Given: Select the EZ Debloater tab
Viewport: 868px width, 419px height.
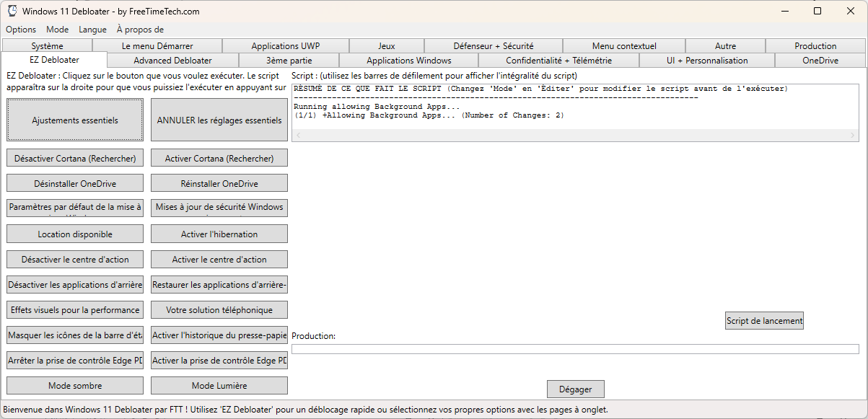Looking at the screenshot, I should coord(55,60).
